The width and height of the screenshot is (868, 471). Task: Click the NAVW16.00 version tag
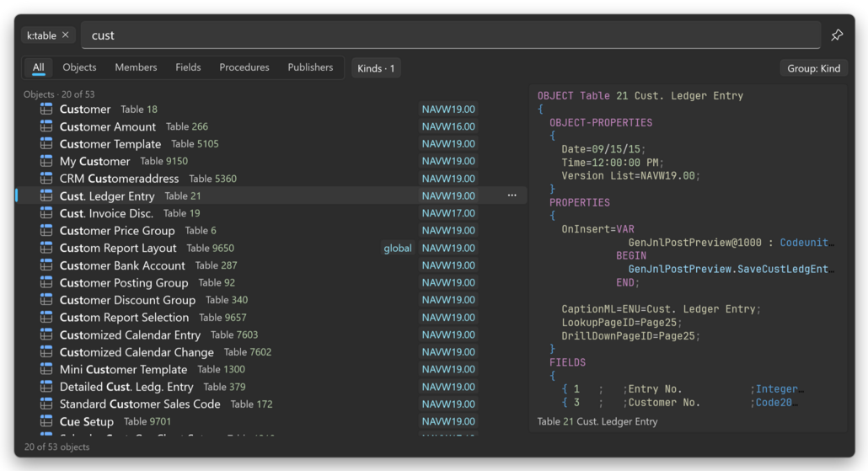coord(448,126)
